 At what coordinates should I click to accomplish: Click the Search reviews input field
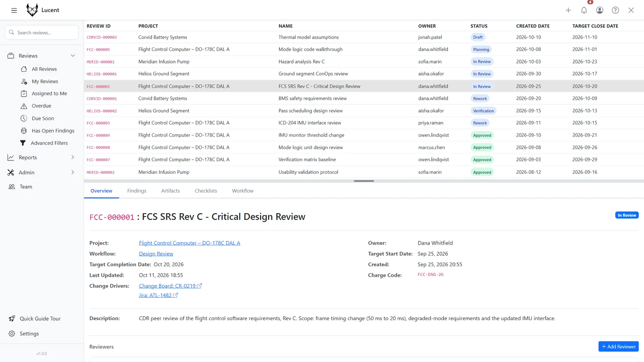[x=42, y=33]
